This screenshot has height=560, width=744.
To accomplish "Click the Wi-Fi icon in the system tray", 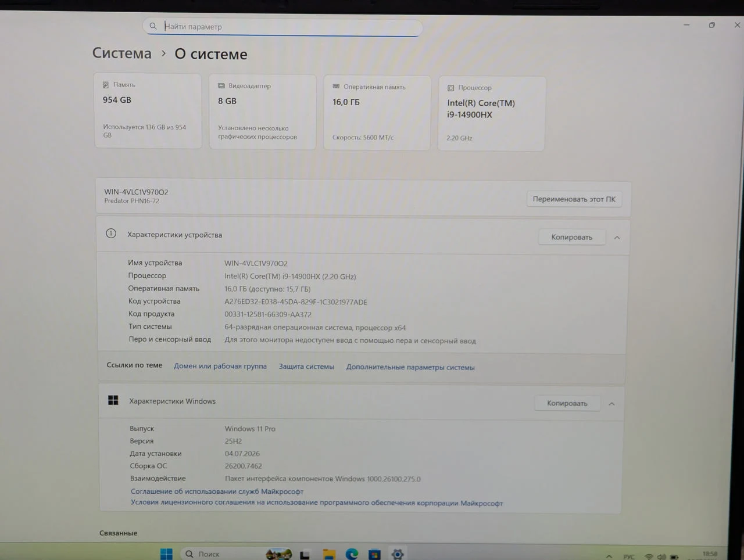I will (649, 557).
